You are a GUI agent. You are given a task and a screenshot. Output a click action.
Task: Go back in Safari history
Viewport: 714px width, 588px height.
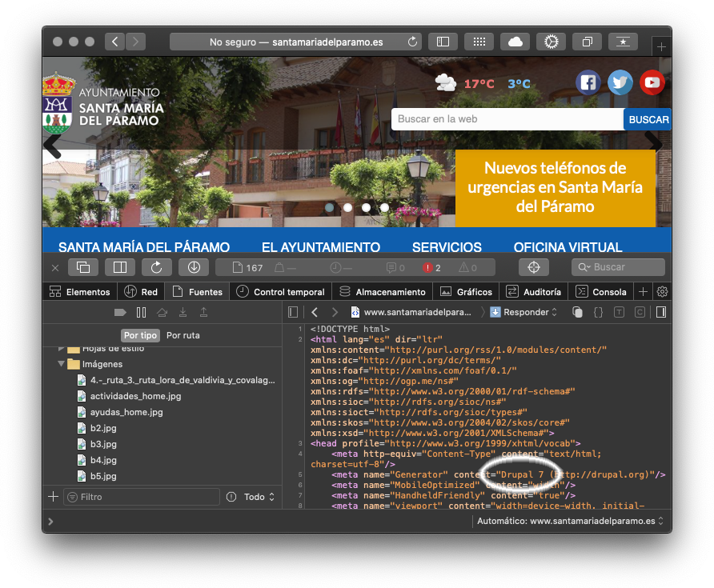pyautogui.click(x=114, y=42)
